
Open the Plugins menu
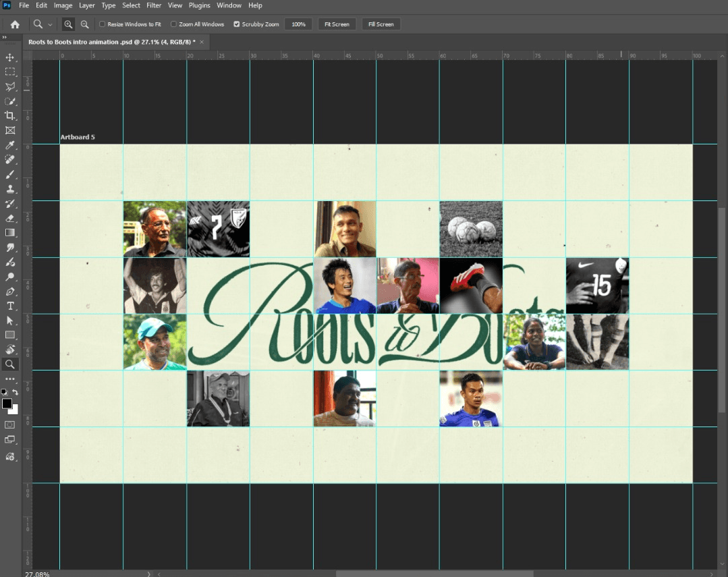pos(199,5)
